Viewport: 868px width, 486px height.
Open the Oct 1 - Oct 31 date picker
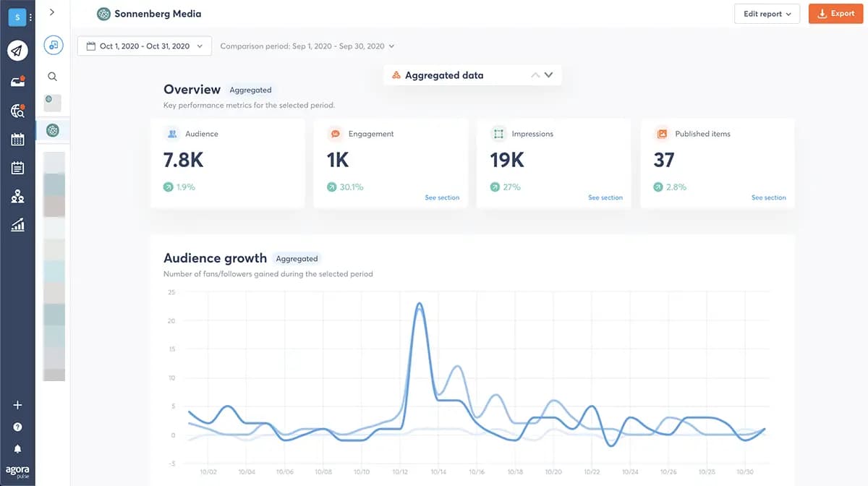(144, 46)
